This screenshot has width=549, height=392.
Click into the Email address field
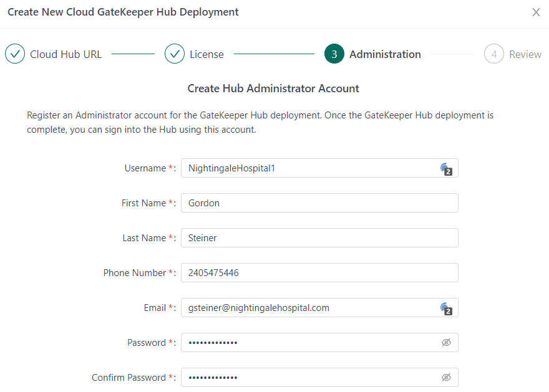click(x=309, y=308)
